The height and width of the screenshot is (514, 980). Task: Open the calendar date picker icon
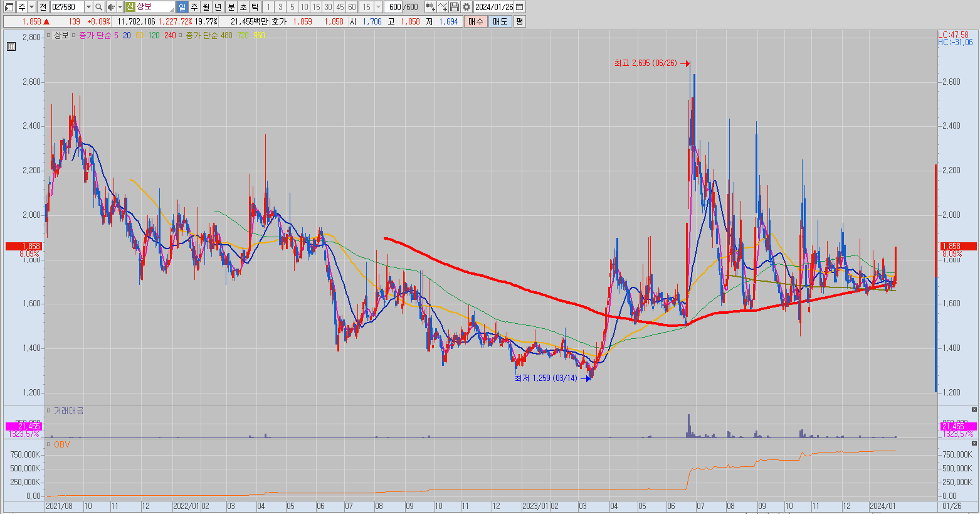520,7
